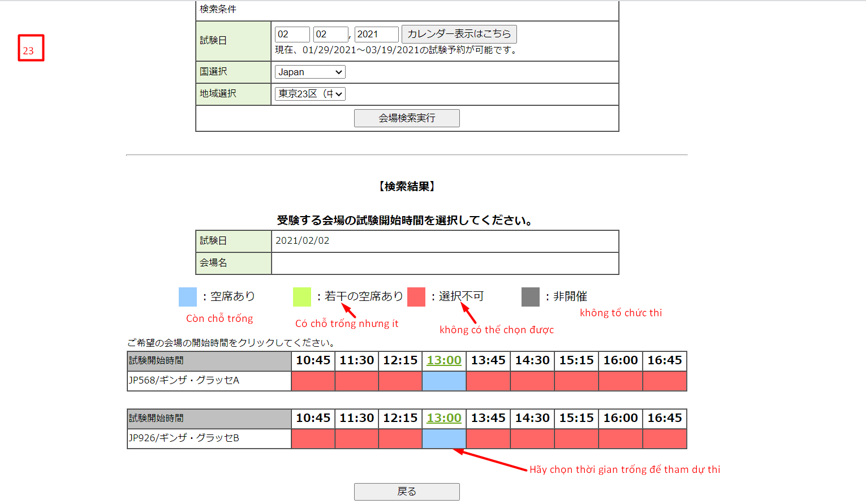Select blue 13:00 slot for ギンザ・グラッセA

pyautogui.click(x=444, y=381)
